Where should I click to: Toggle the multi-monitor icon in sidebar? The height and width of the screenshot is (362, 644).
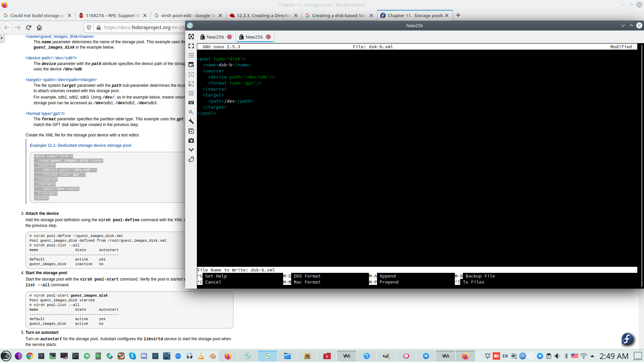pyautogui.click(x=191, y=65)
